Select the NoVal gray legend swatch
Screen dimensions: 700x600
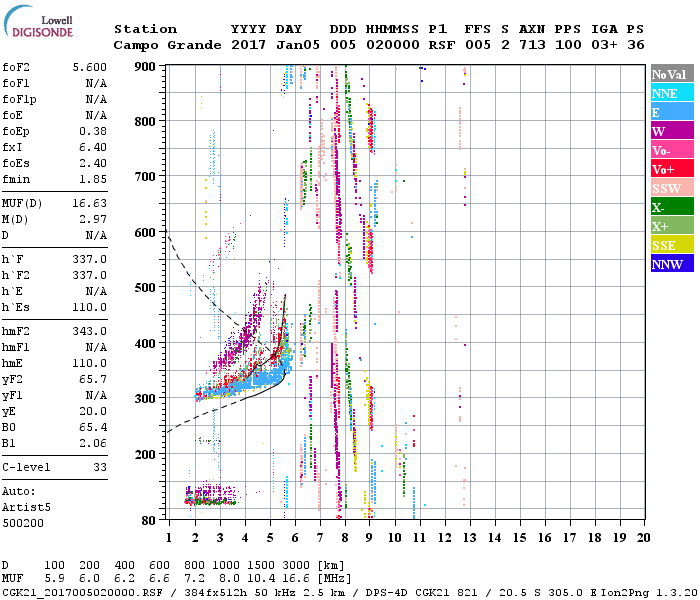pos(671,74)
